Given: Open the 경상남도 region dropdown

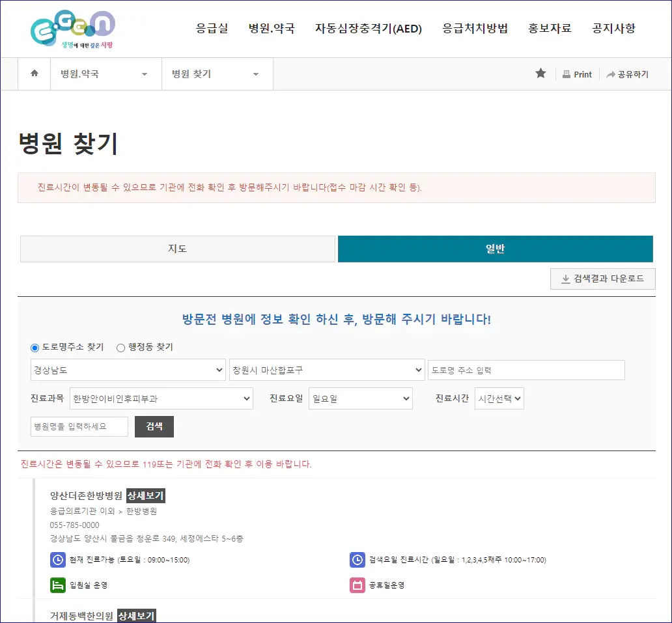Looking at the screenshot, I should (128, 369).
